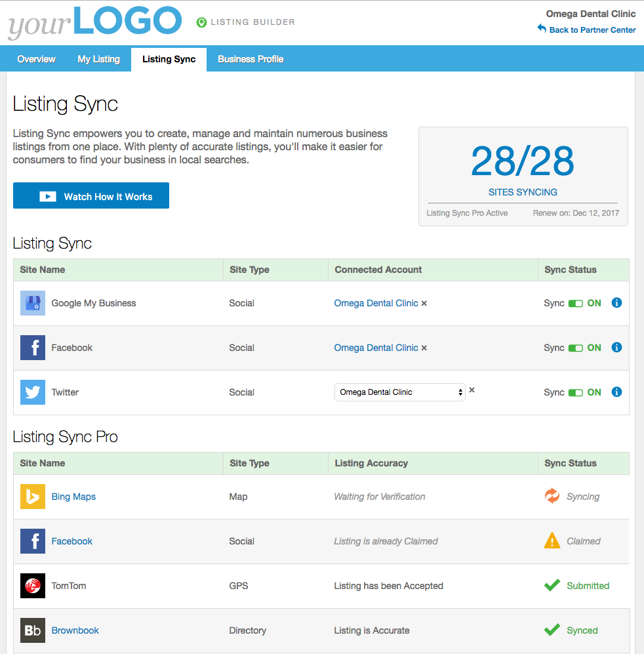Click the Brownbook Bb icon
The image size is (644, 654).
point(33,630)
